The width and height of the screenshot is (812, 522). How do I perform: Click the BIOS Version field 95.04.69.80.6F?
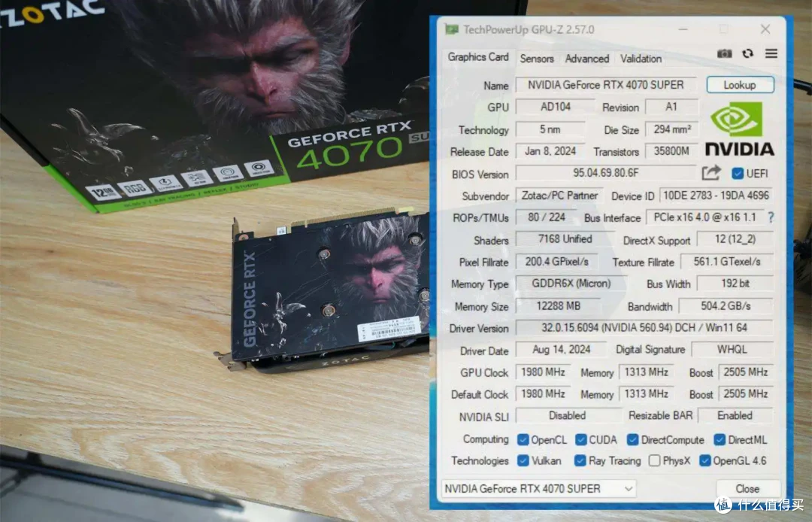coord(605,173)
